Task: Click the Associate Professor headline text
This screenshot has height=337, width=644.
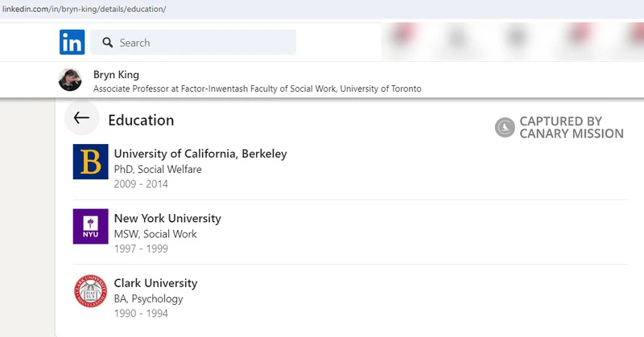Action: (258, 88)
